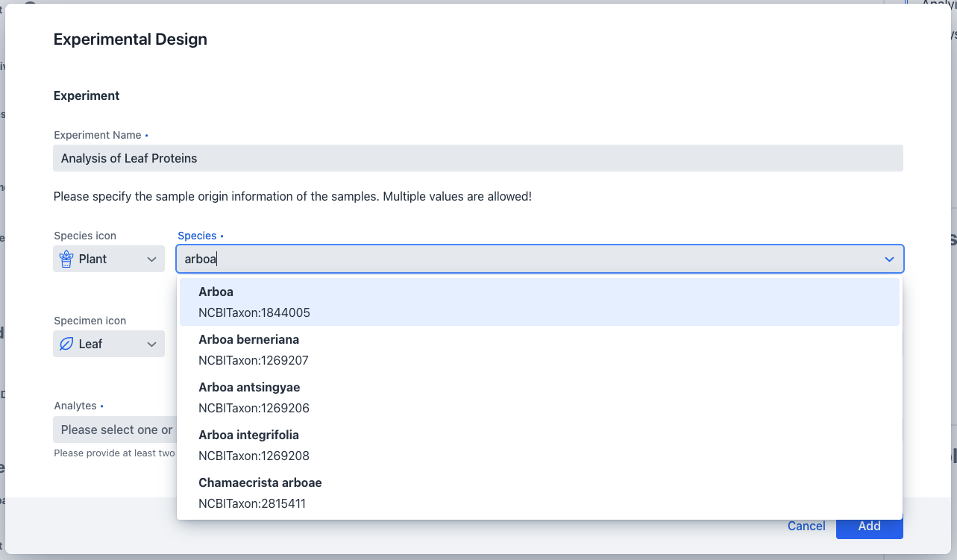The image size is (957, 560).
Task: Click the Cancel link
Action: 806,526
